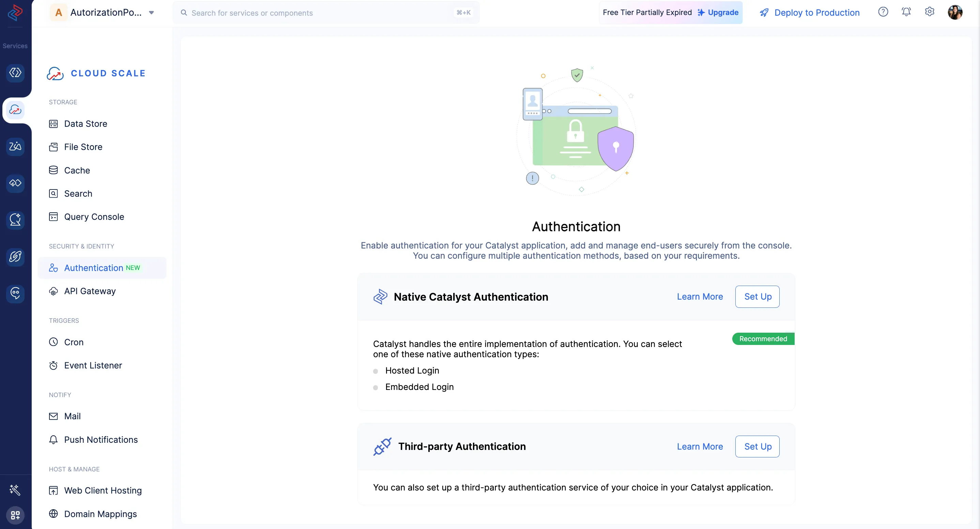
Task: Click the Catalyst logo at top left
Action: 15,13
